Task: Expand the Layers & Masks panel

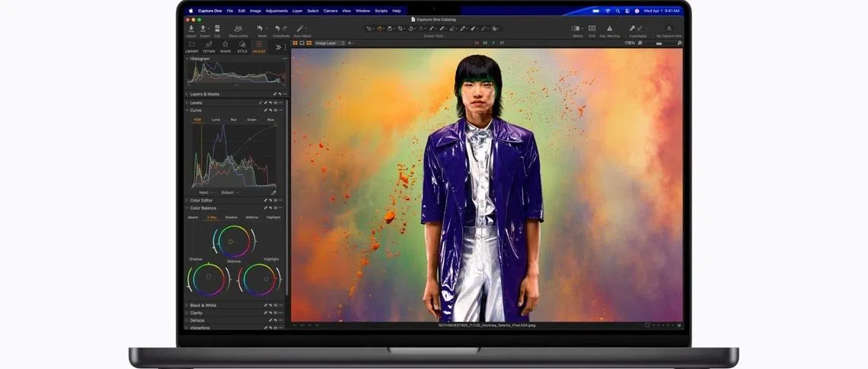Action: tap(187, 95)
